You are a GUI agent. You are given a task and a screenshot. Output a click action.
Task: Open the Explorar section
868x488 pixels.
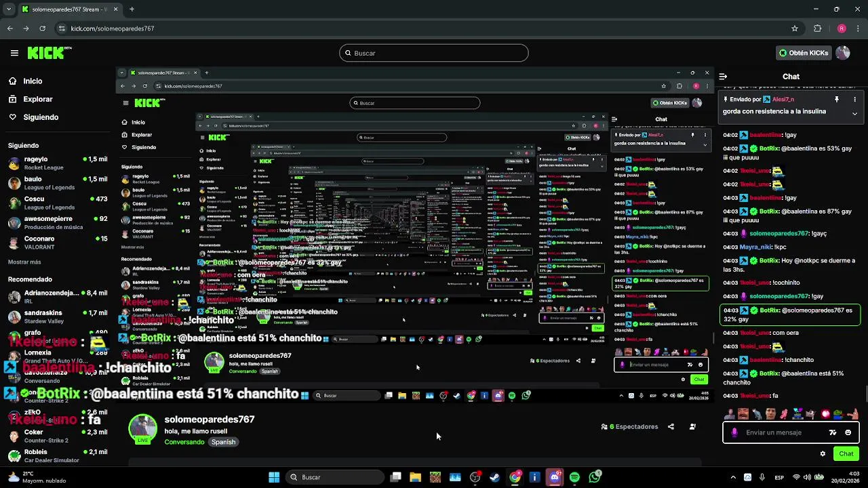37,99
